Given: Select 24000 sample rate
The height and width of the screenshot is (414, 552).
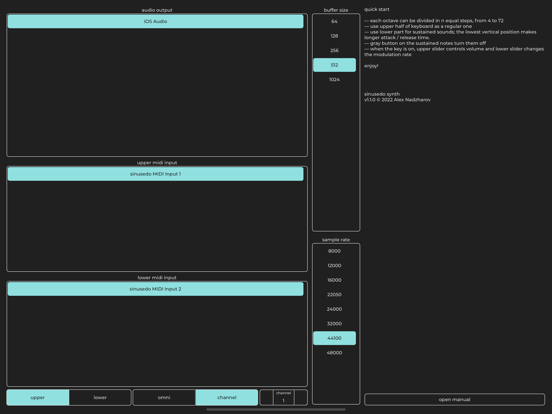Looking at the screenshot, I should pos(334,309).
